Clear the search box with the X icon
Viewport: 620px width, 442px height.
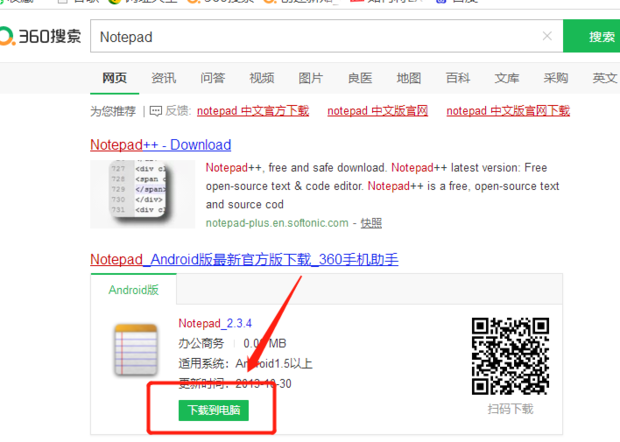click(x=547, y=36)
